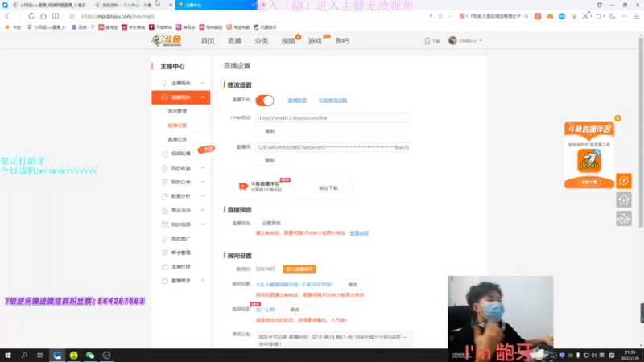Reload the page with the refresh icon
644x362 pixels.
click(x=31, y=16)
